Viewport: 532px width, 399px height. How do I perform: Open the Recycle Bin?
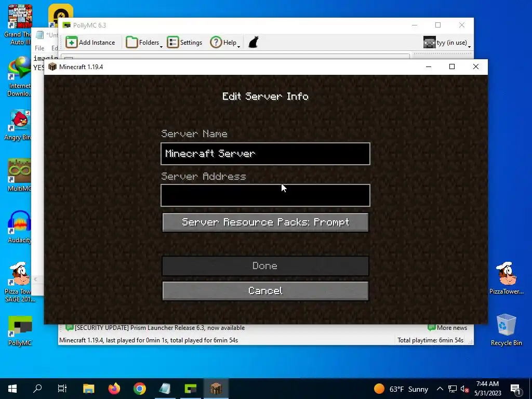[x=506, y=330]
